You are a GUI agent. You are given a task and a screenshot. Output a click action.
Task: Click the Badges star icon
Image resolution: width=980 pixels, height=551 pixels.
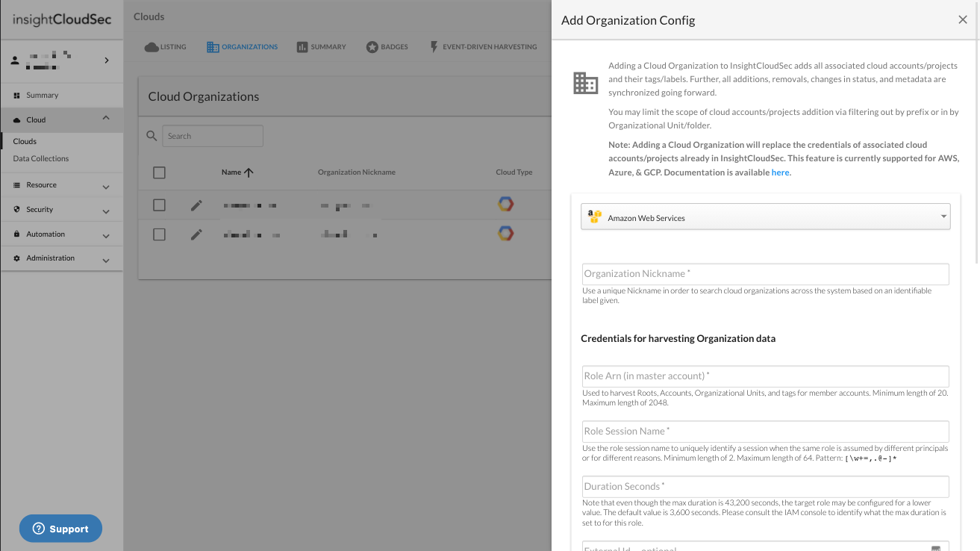pyautogui.click(x=372, y=47)
